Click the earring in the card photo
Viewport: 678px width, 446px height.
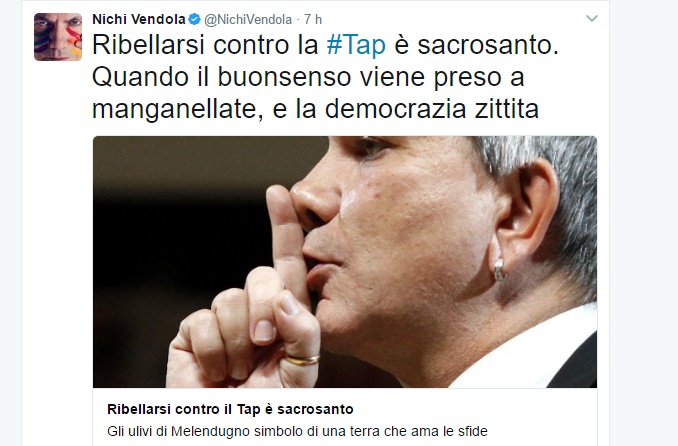[x=500, y=269]
